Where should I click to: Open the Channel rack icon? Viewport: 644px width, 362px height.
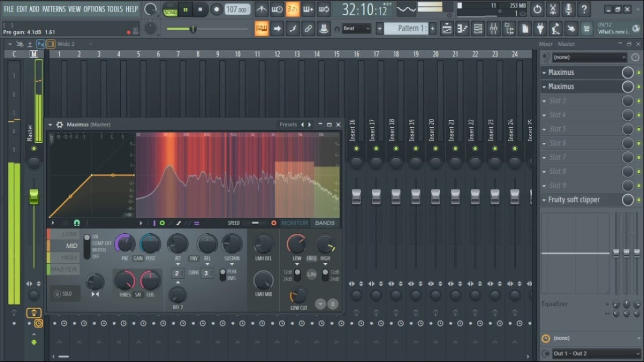[x=478, y=29]
